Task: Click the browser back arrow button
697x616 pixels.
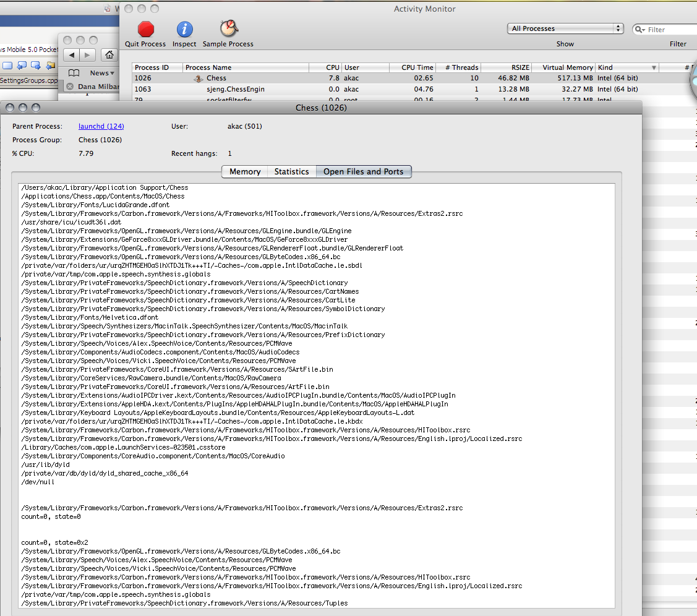Action: point(72,55)
